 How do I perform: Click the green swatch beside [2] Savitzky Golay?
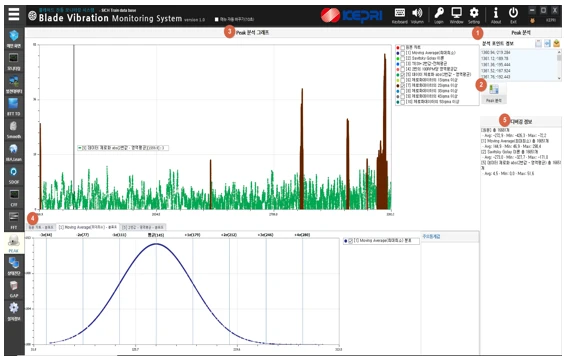point(398,58)
